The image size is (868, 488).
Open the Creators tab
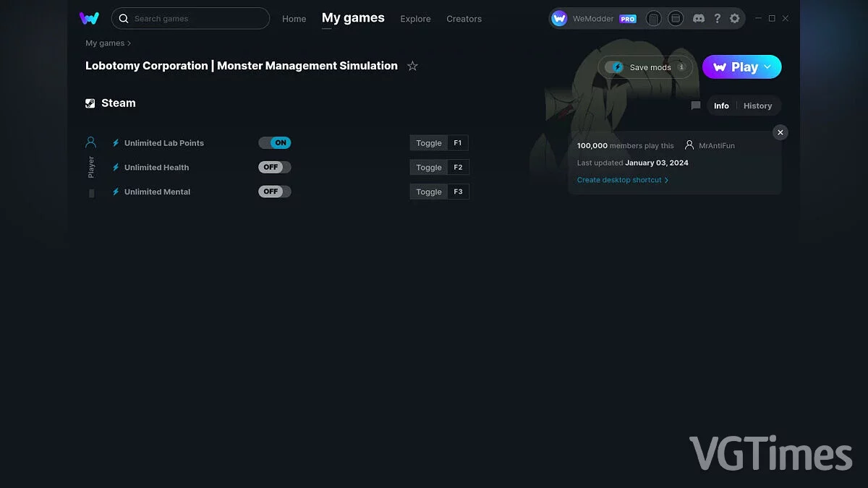coord(464,19)
